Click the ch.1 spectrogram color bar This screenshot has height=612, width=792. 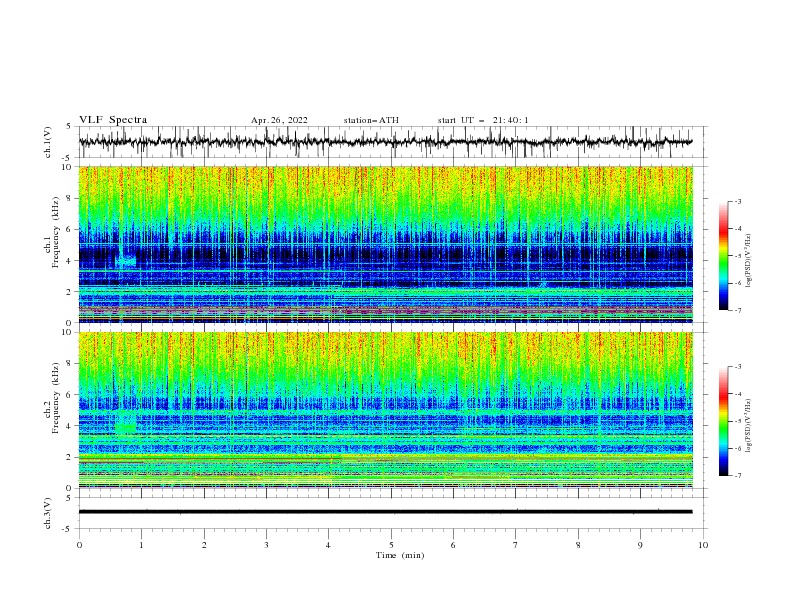pyautogui.click(x=723, y=256)
